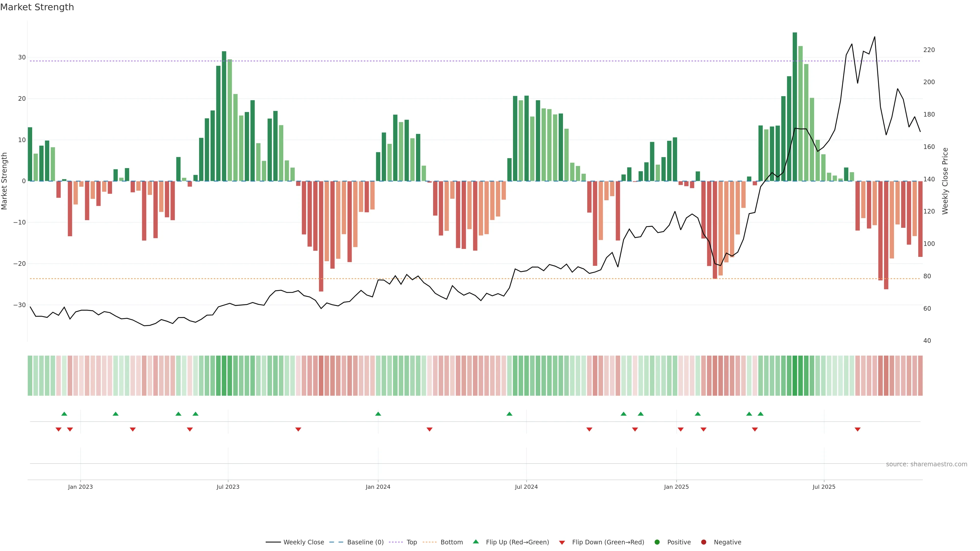The height and width of the screenshot is (551, 980).
Task: Click the Flip Down red triangle legend icon
Action: 561,543
